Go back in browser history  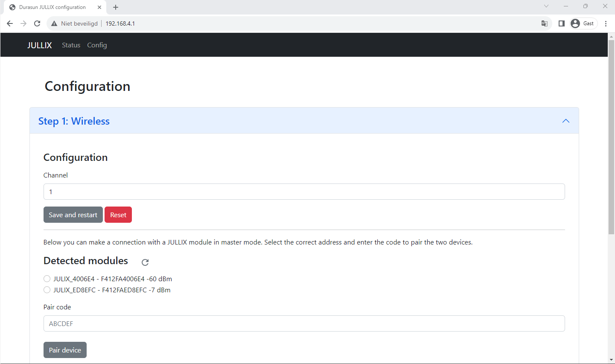pyautogui.click(x=10, y=23)
